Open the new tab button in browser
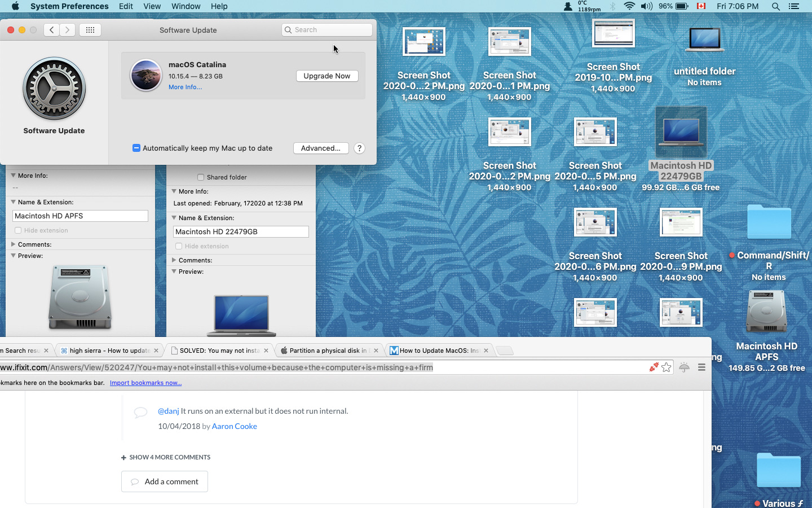This screenshot has width=812, height=508. 505,351
